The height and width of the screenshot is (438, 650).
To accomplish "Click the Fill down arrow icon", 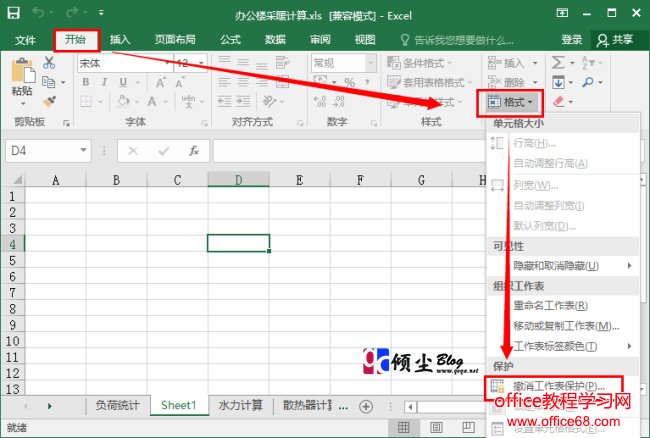I will click(558, 82).
